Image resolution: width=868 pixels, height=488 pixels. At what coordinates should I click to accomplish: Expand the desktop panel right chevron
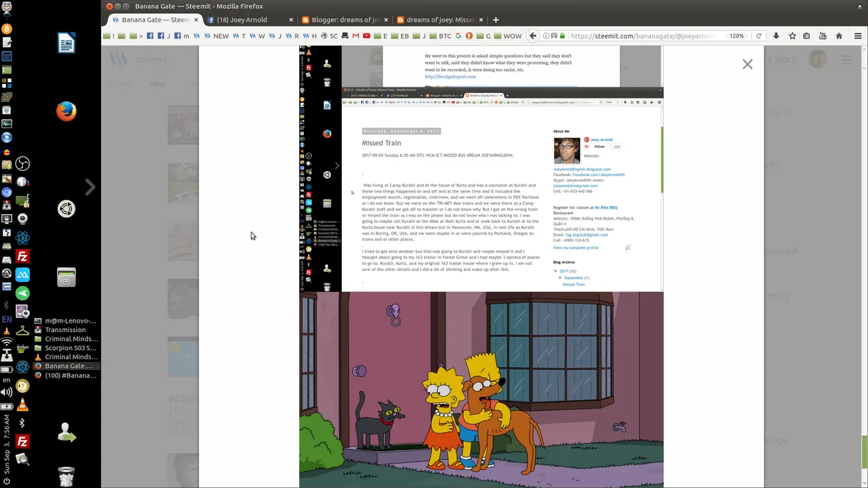tap(90, 187)
